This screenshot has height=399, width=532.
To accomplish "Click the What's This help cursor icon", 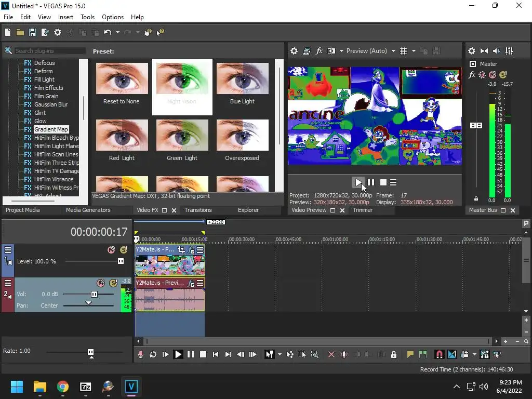I will tap(160, 32).
